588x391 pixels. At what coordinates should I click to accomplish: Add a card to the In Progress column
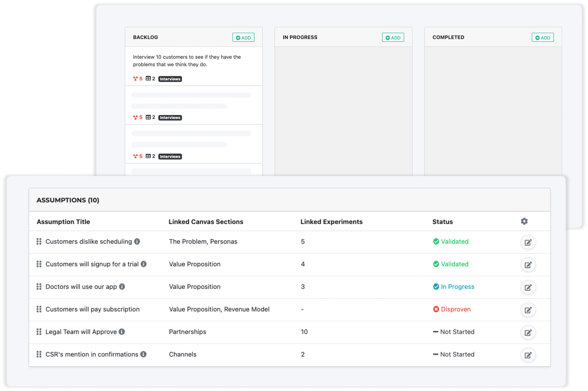click(393, 37)
